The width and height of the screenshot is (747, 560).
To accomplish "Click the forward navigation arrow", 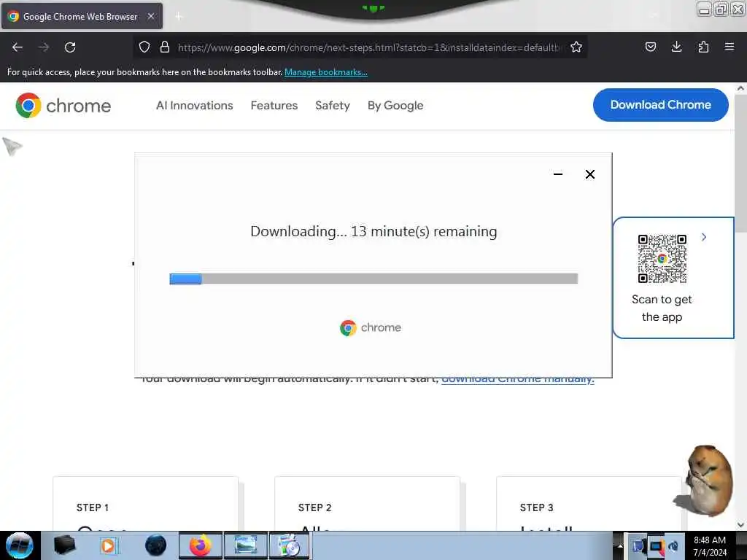I will (43, 47).
